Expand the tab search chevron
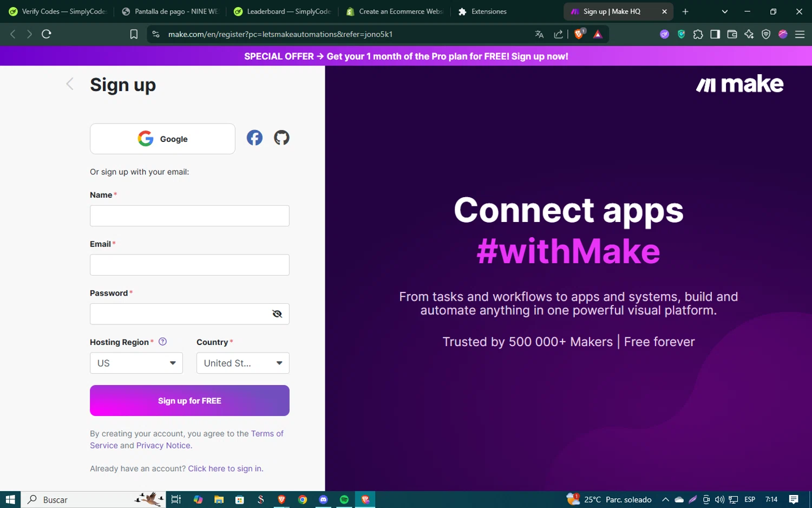 pyautogui.click(x=725, y=11)
